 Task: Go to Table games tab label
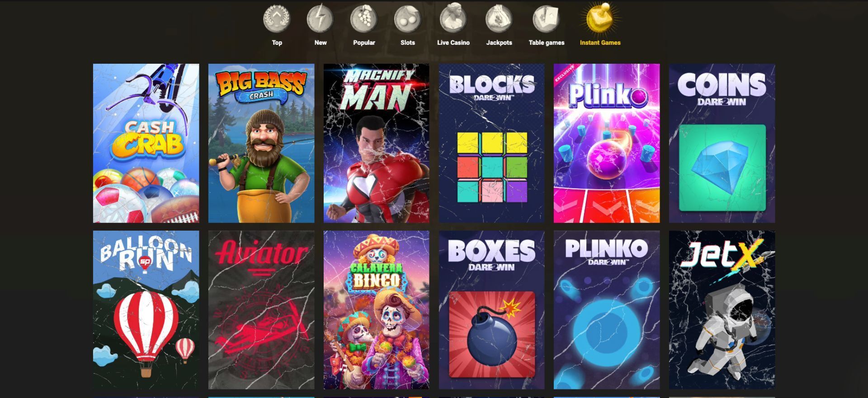pos(547,43)
